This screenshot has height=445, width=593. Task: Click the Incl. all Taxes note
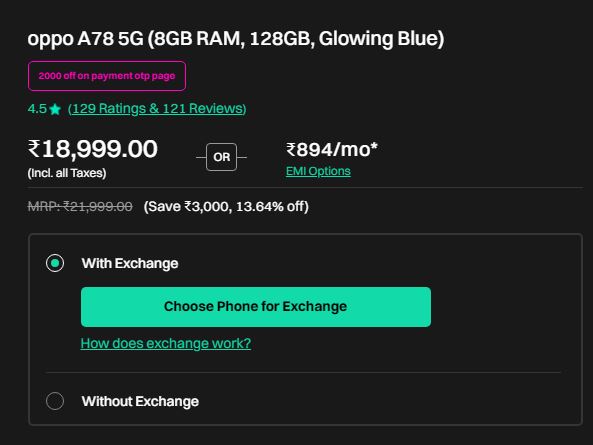[x=67, y=173]
